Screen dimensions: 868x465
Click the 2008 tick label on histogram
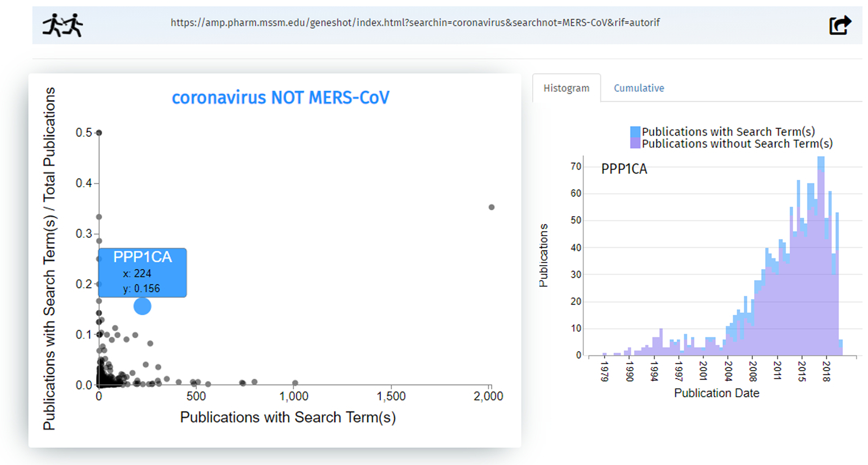click(x=752, y=371)
